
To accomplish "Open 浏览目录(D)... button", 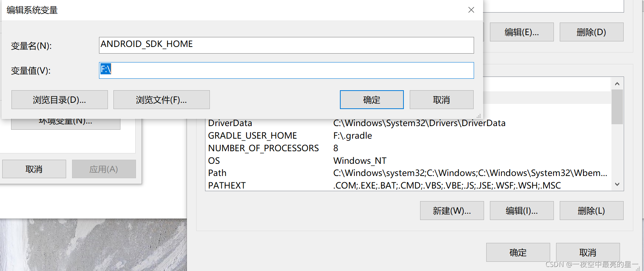I will pos(59,100).
